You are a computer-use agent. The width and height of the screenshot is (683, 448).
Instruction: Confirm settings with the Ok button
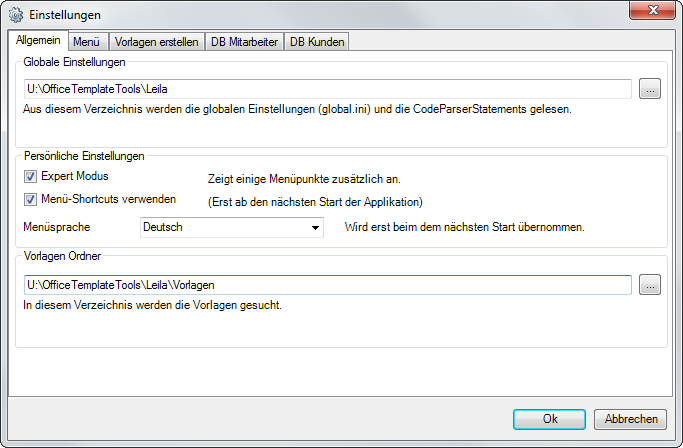(x=549, y=419)
